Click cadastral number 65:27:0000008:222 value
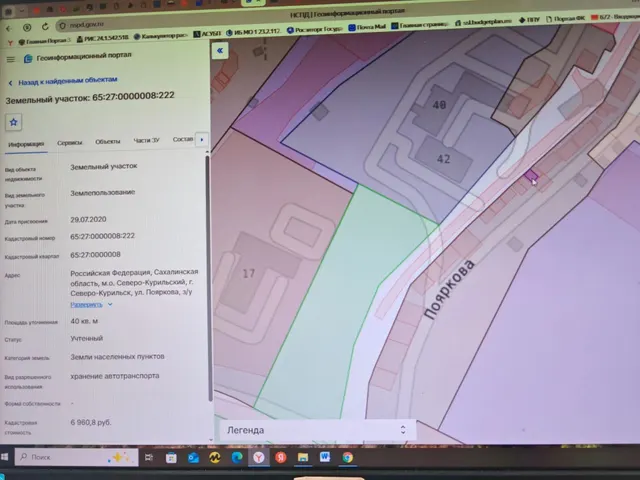 tap(102, 236)
